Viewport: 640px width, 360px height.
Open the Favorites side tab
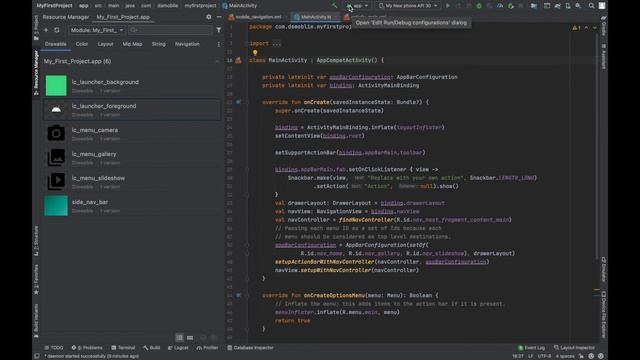36,279
